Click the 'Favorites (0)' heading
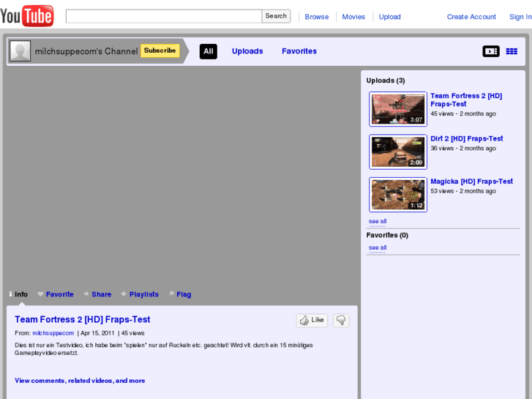 pos(387,235)
